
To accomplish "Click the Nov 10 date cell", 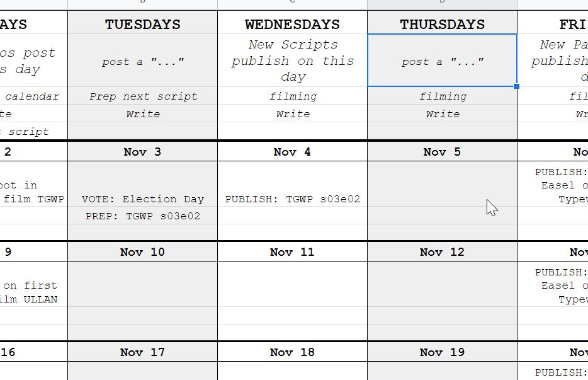I will 142,252.
